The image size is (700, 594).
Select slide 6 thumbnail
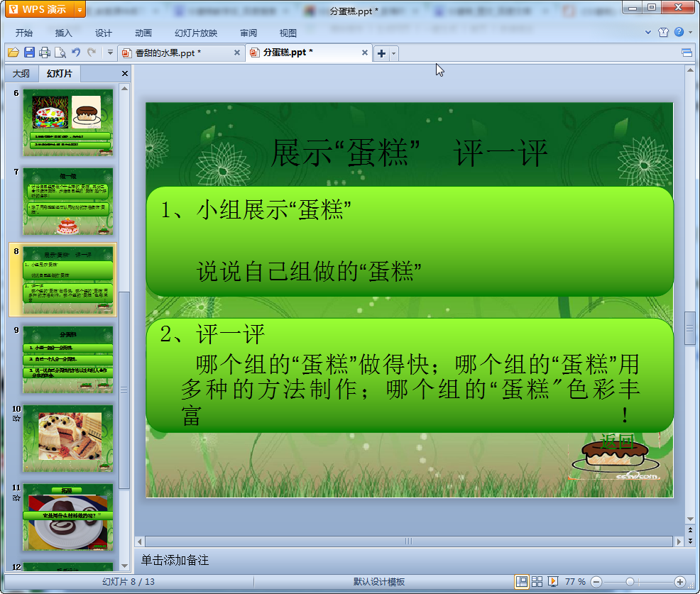click(x=68, y=122)
